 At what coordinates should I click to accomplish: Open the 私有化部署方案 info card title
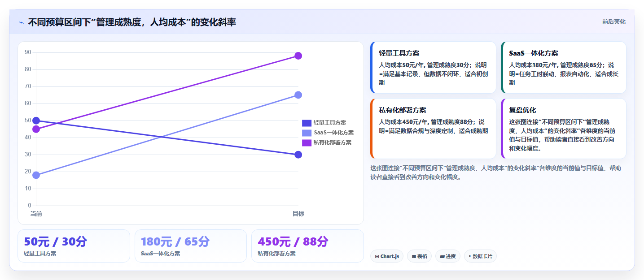[402, 110]
